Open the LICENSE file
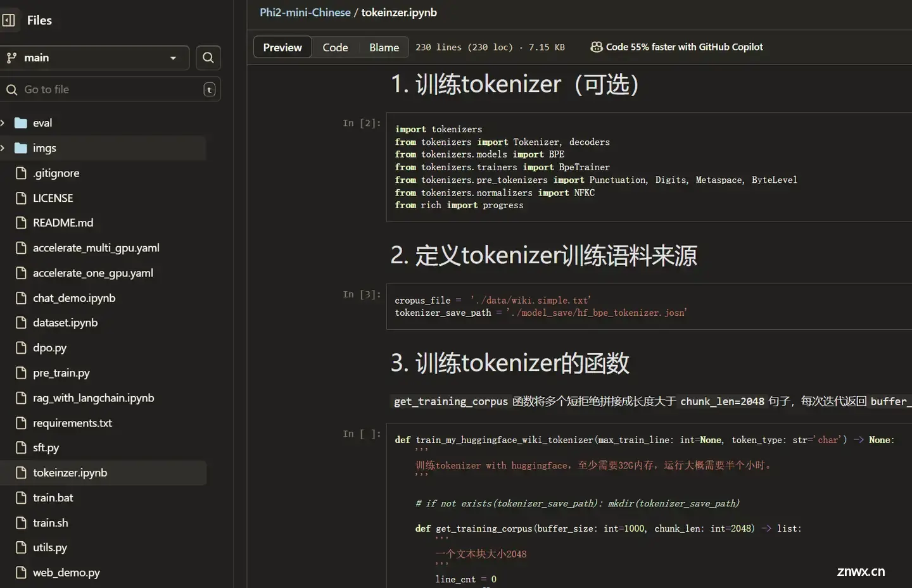Screen dimensions: 912x588 click(x=53, y=198)
